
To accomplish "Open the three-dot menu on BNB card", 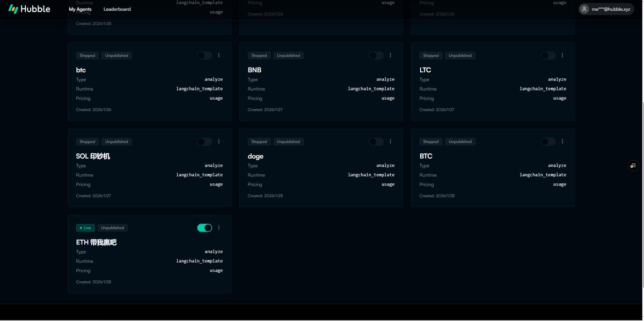I will pos(390,55).
